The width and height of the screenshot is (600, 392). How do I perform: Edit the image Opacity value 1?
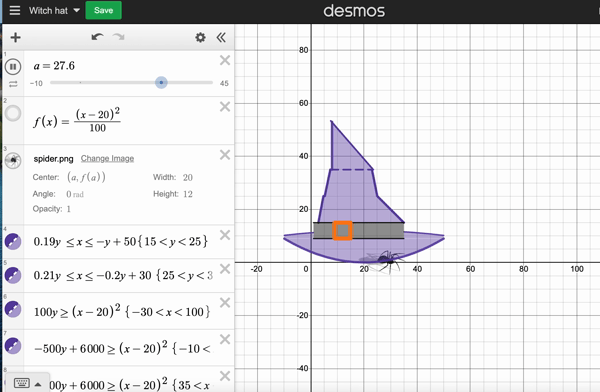68,209
